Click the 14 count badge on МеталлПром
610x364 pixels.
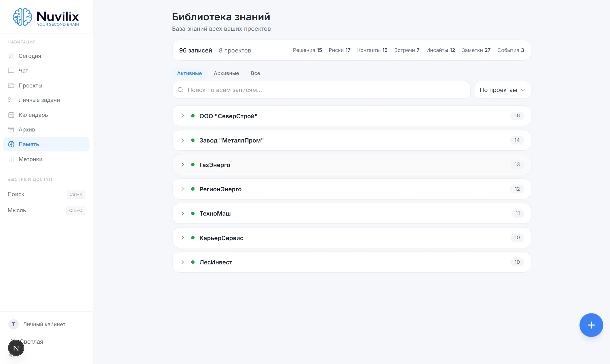tap(517, 140)
